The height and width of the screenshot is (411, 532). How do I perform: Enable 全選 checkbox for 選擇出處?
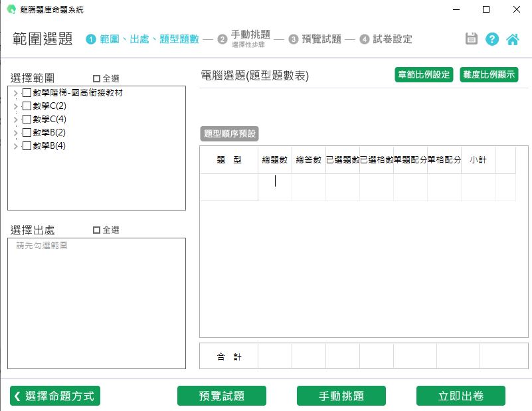96,230
